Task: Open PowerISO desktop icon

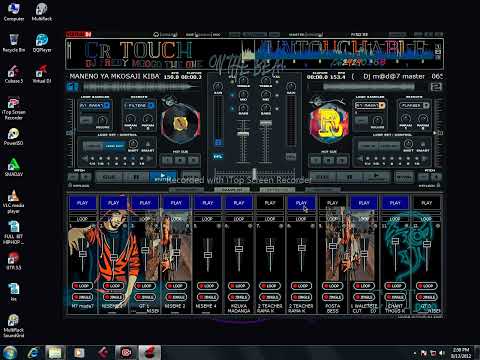Action: pyautogui.click(x=13, y=137)
